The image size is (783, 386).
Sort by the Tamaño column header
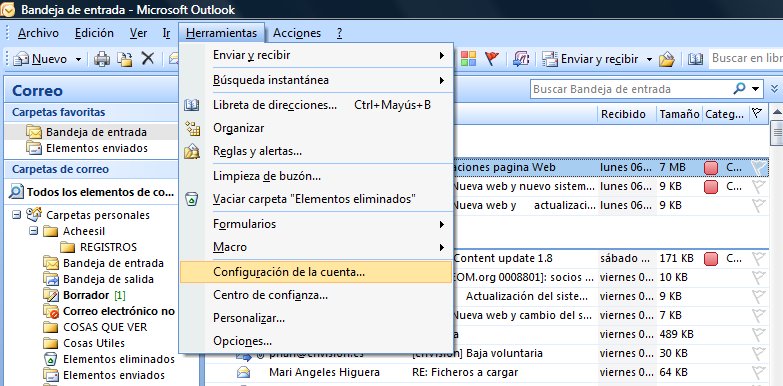point(679,114)
